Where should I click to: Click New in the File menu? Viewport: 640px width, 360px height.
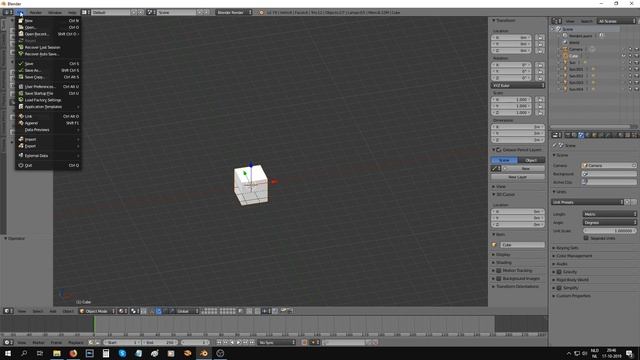[48, 20]
